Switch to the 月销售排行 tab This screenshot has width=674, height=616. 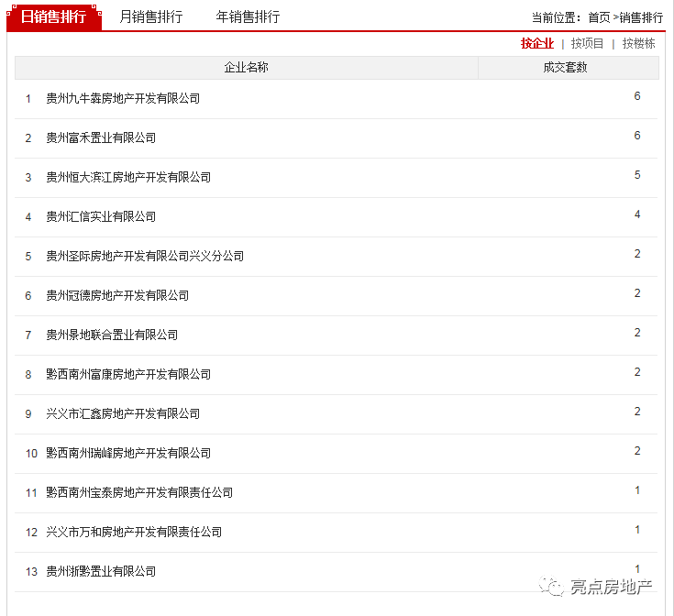pos(151,17)
